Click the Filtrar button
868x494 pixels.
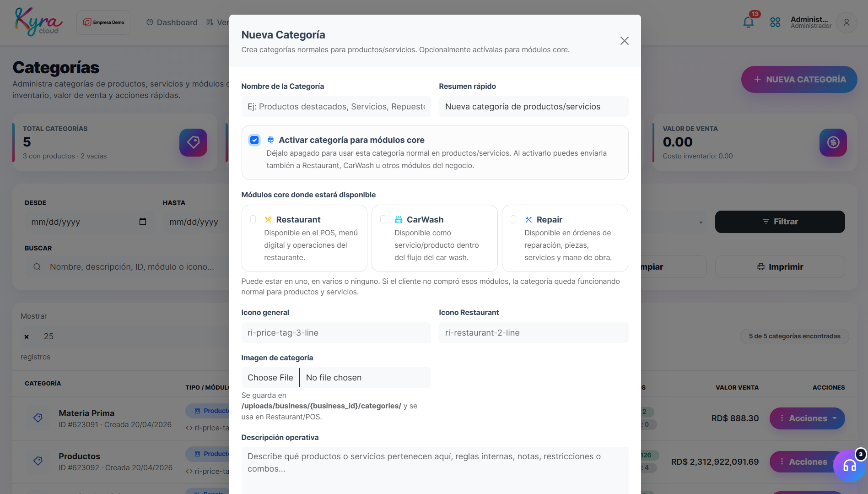[780, 222]
